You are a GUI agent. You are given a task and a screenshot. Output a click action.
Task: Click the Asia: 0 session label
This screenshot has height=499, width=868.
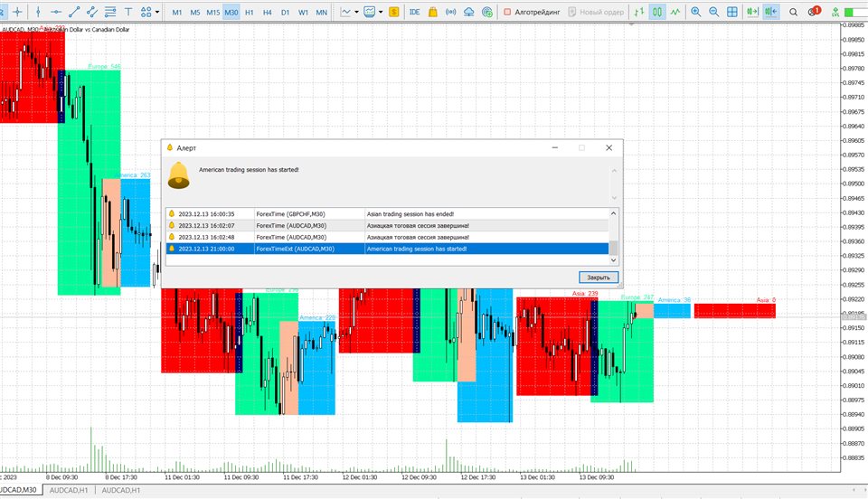pos(766,299)
